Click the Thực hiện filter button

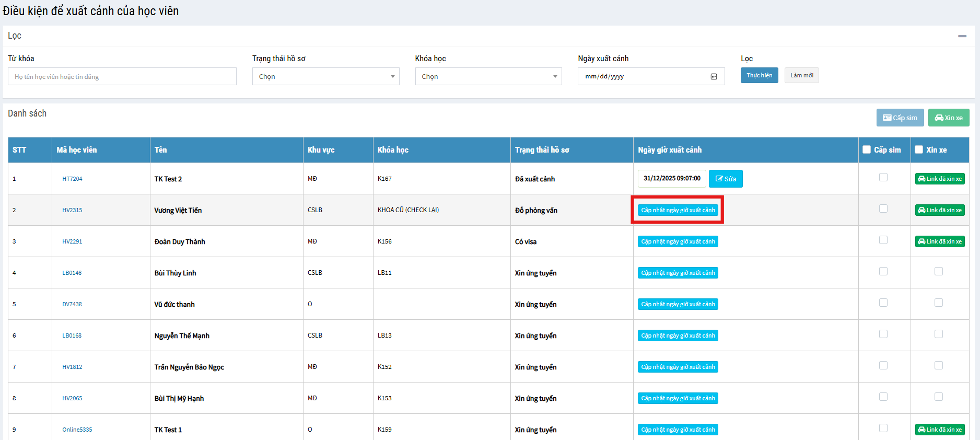point(759,75)
